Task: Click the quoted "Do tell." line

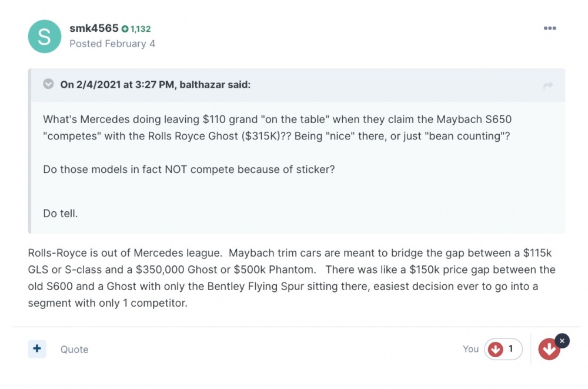Action: click(x=61, y=213)
